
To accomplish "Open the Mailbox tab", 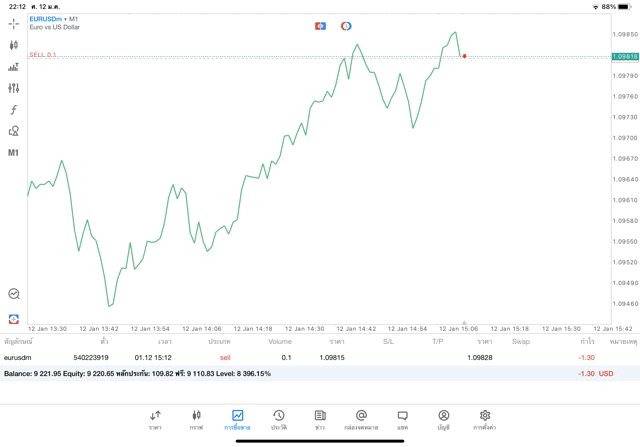I will (x=361, y=419).
